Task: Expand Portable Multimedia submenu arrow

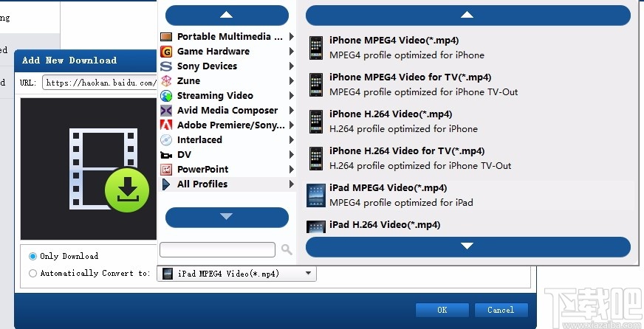Action: coord(291,37)
